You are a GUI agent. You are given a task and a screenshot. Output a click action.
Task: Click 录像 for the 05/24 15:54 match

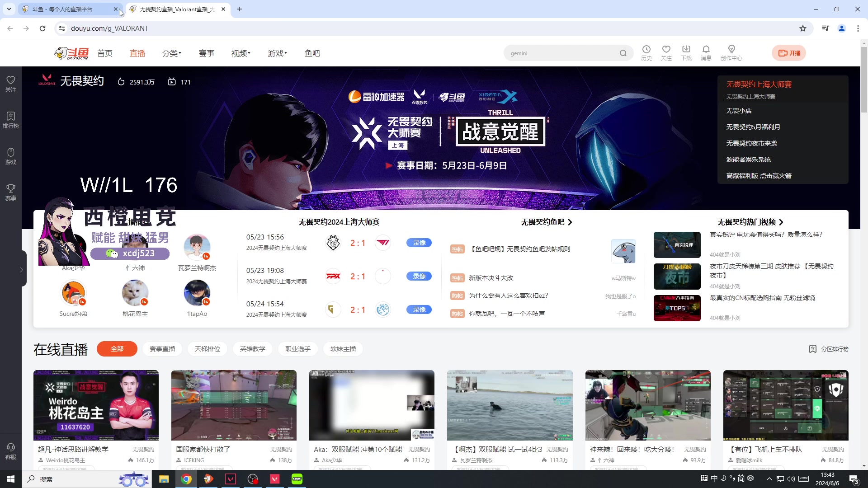[x=419, y=310]
